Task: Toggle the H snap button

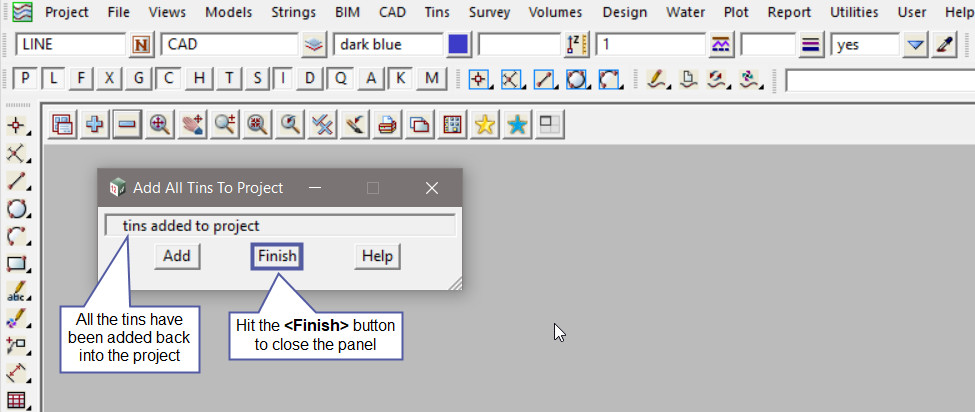Action: pos(199,78)
